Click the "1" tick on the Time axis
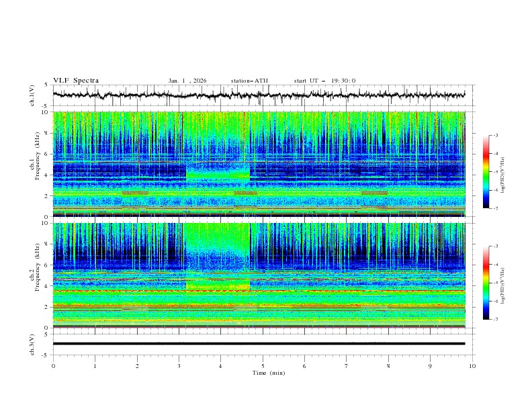Screen dimensions: 532x411 [95, 366]
